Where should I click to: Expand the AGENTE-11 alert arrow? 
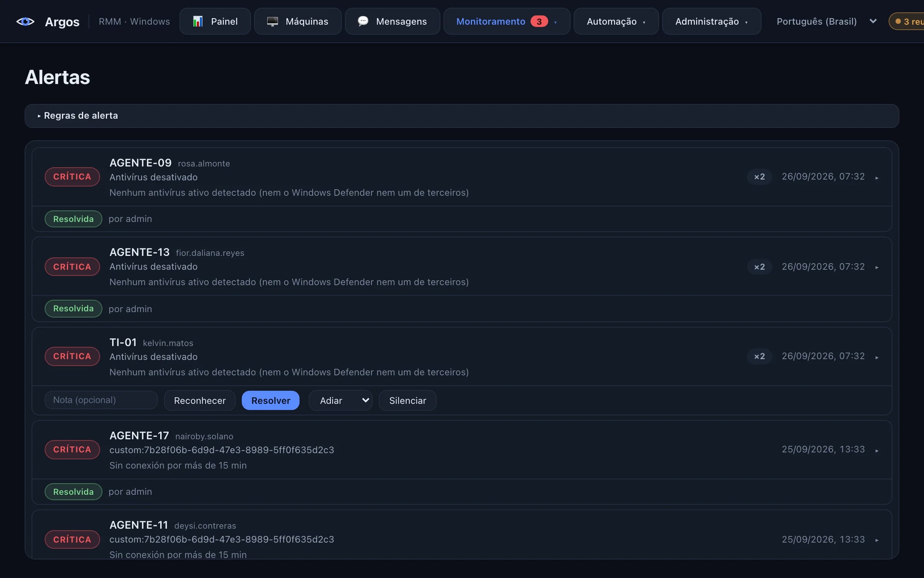(877, 540)
